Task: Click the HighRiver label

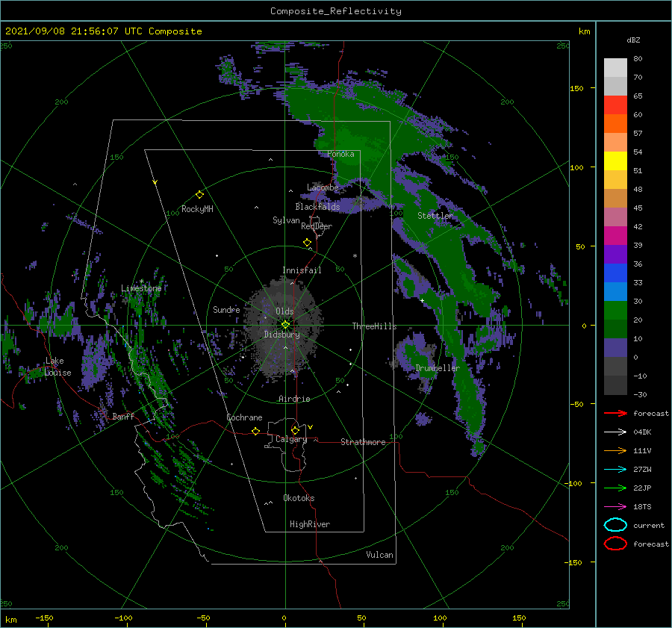Action: [x=310, y=524]
